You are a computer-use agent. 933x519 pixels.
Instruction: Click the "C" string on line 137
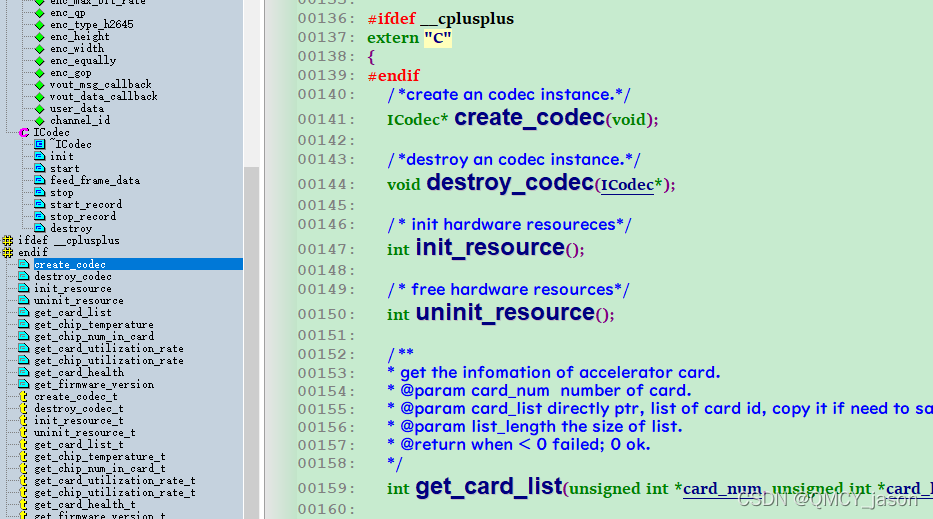click(437, 38)
